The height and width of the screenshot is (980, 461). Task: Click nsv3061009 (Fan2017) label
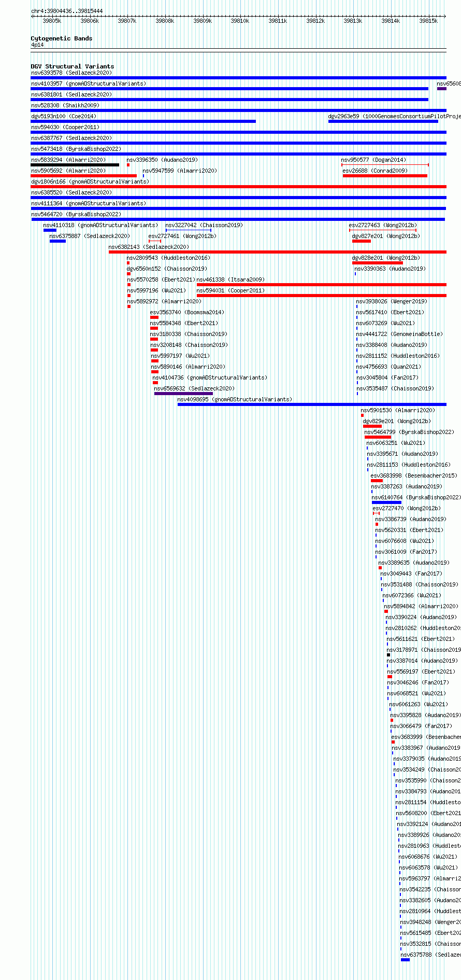[406, 552]
